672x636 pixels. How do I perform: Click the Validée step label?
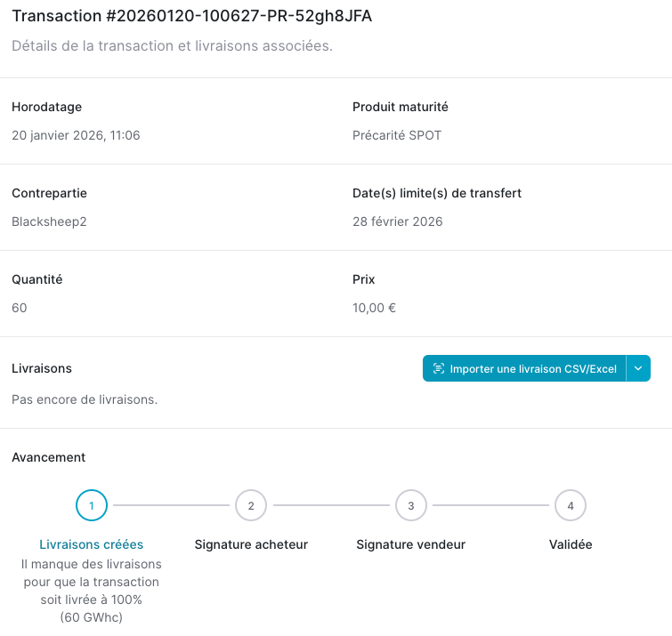tap(571, 544)
